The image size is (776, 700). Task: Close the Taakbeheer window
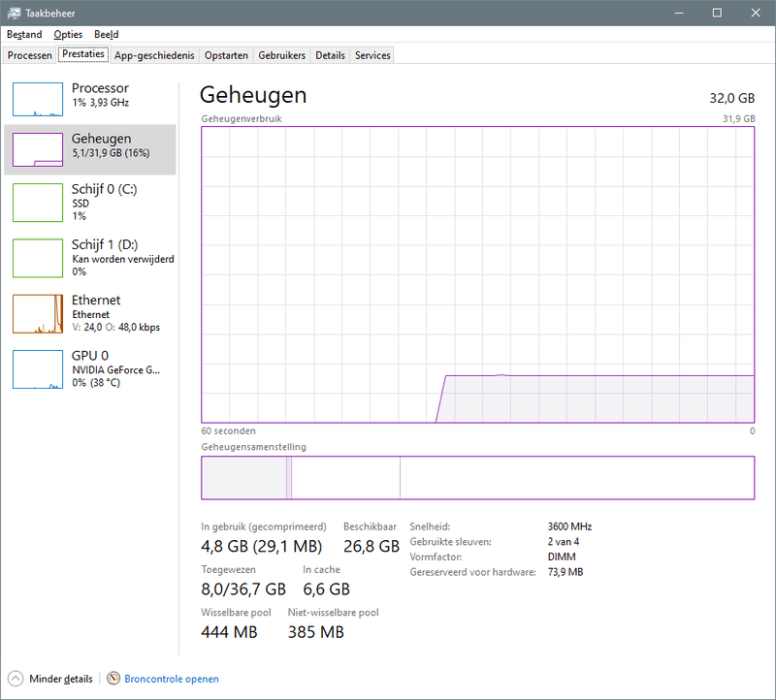tap(756, 13)
